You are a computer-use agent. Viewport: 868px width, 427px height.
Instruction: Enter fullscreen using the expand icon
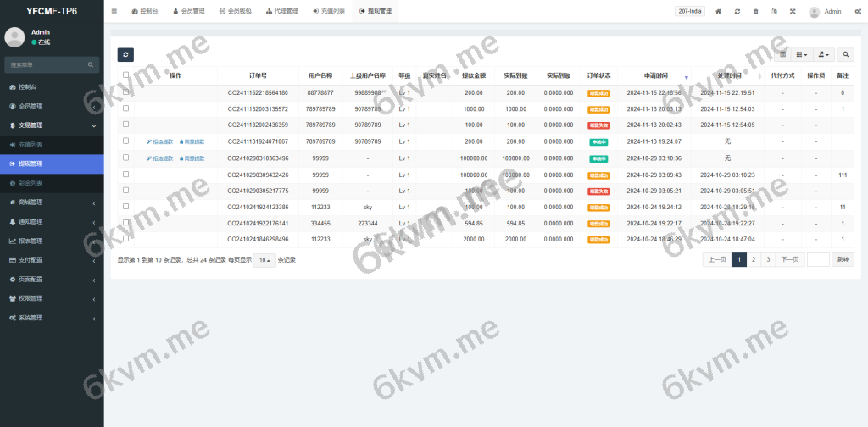pos(793,11)
